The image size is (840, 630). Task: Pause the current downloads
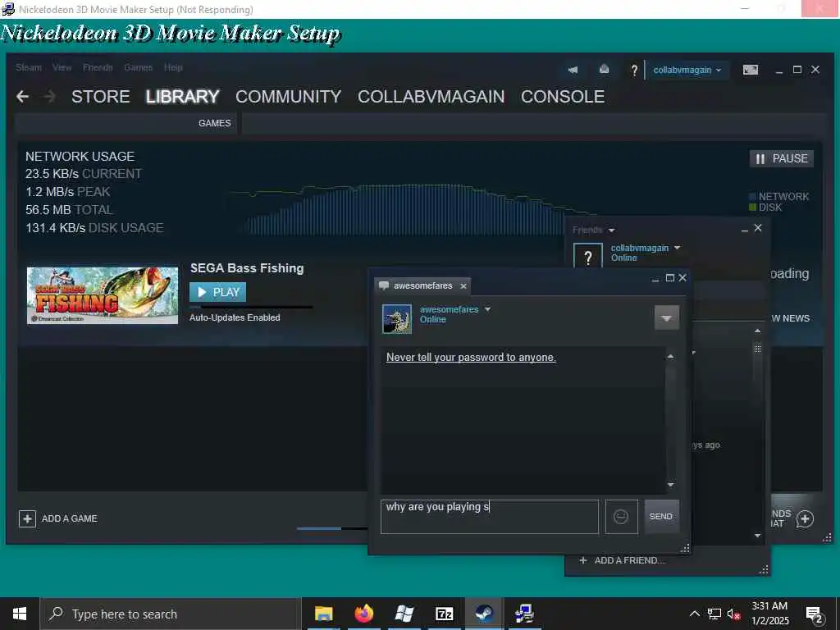click(782, 158)
